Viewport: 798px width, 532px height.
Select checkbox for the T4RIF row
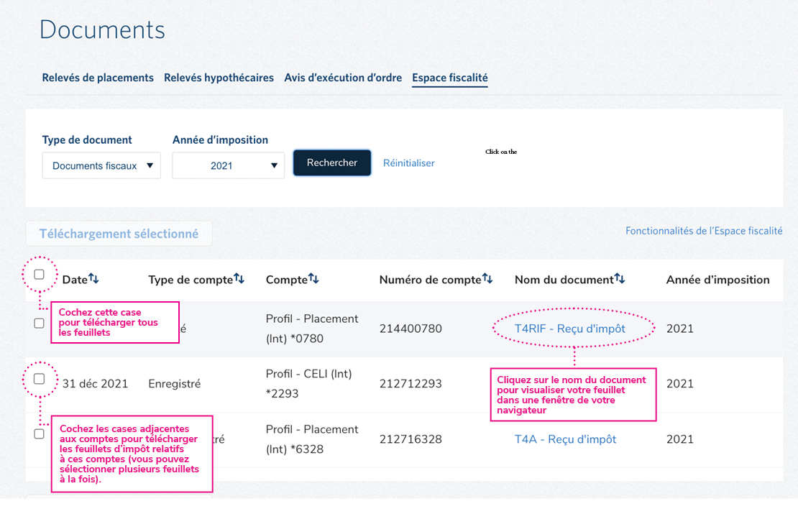pos(40,324)
